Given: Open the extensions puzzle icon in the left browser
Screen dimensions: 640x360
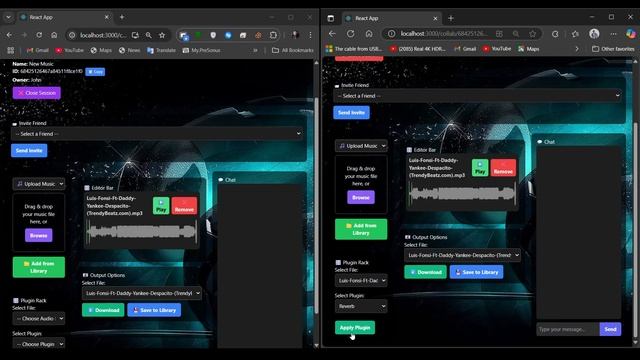Looking at the screenshot, I should 273,35.
